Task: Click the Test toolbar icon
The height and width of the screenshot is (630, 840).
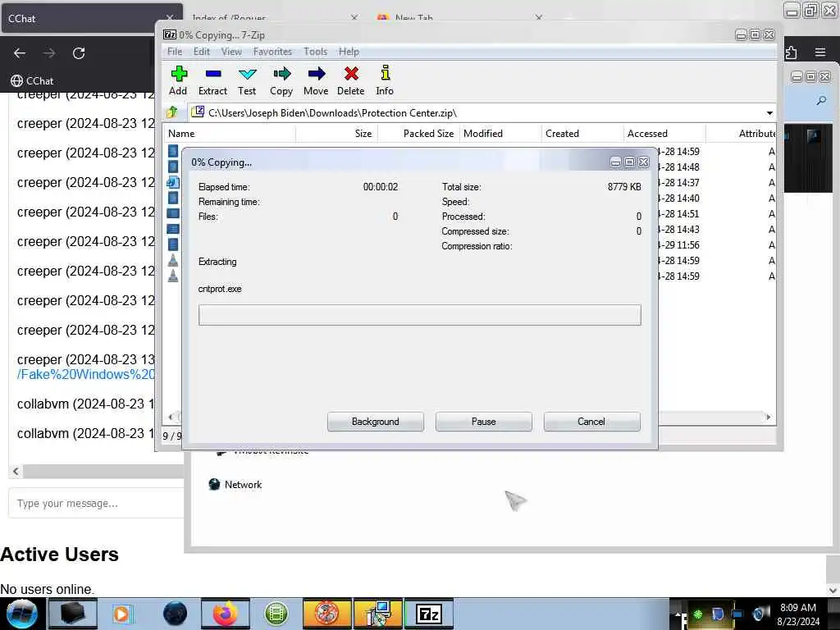Action: 247,80
